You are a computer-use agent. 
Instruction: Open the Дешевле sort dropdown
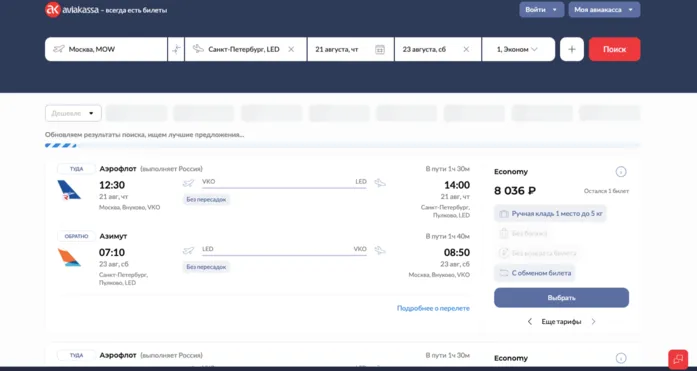coord(73,113)
